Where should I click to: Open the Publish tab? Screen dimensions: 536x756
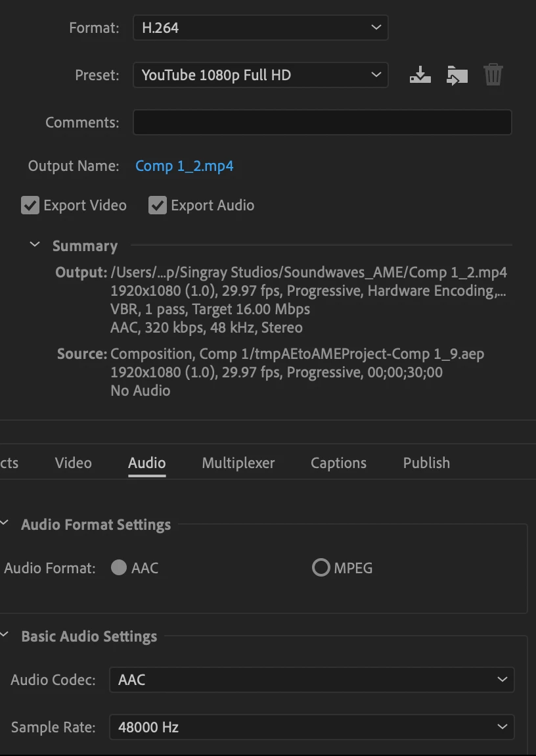tap(427, 463)
